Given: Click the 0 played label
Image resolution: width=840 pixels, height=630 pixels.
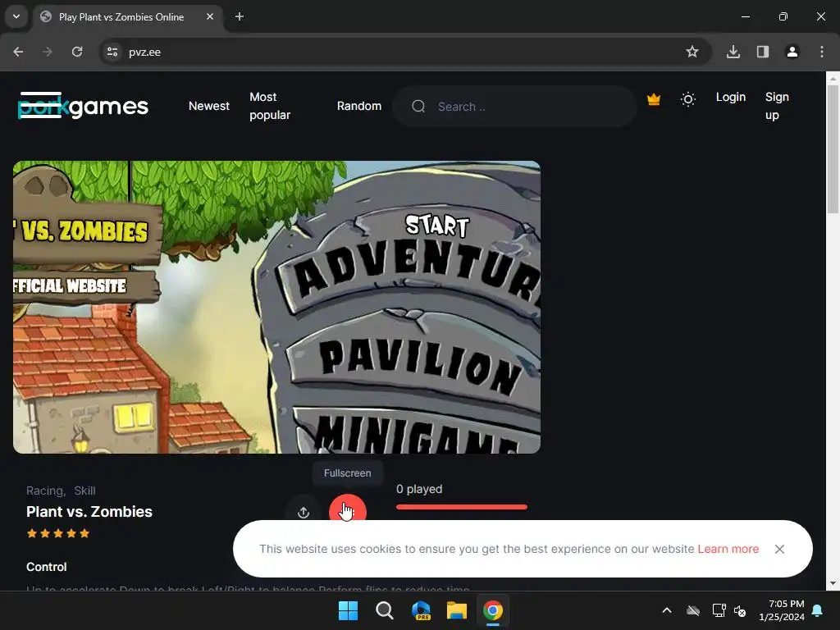Looking at the screenshot, I should [419, 489].
